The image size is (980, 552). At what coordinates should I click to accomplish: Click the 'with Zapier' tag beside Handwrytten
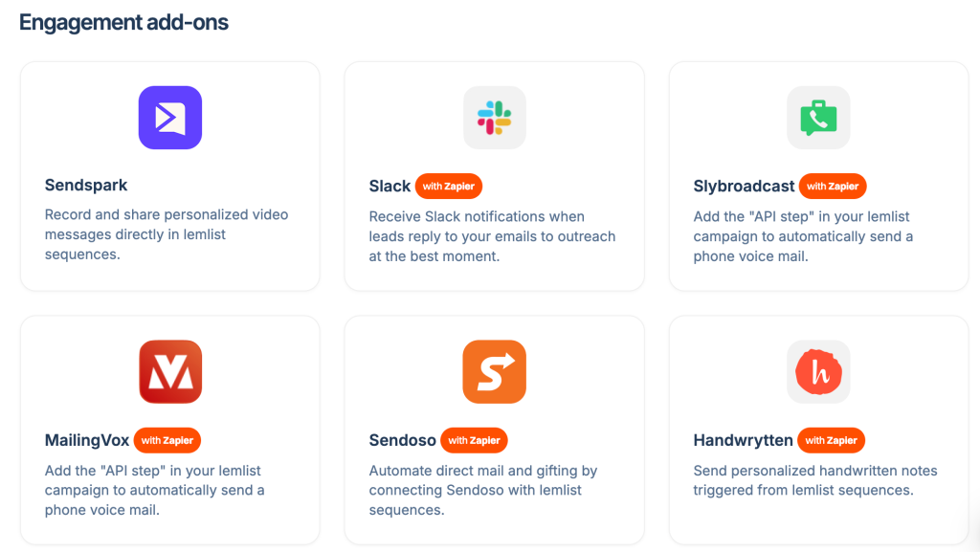pos(831,440)
